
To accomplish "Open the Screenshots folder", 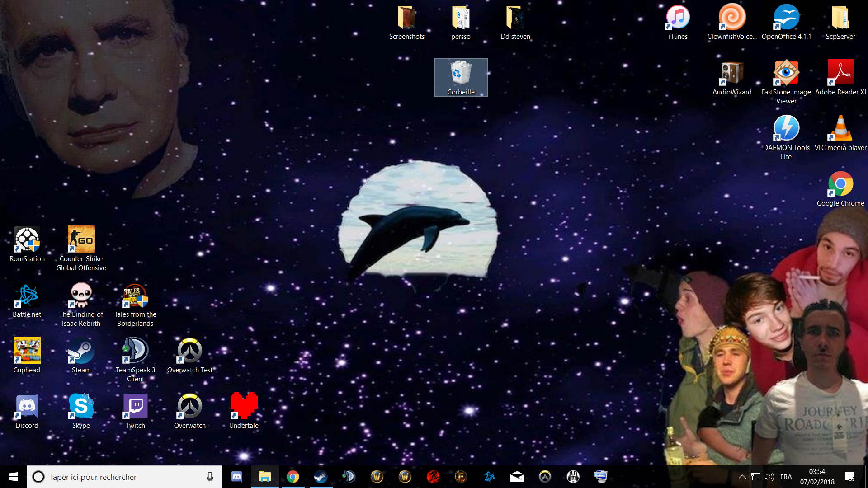I will point(406,18).
